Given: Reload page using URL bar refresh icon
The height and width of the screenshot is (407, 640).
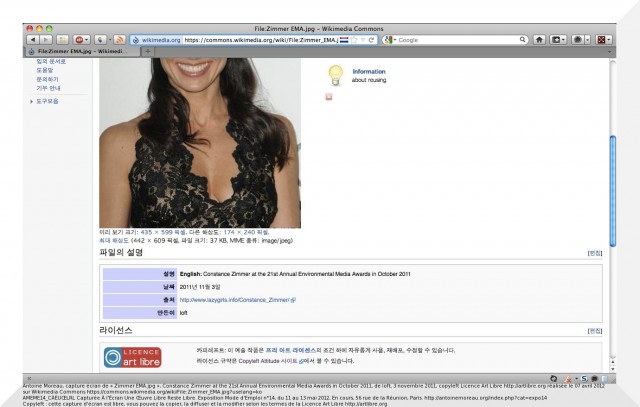Looking at the screenshot, I should coord(371,40).
